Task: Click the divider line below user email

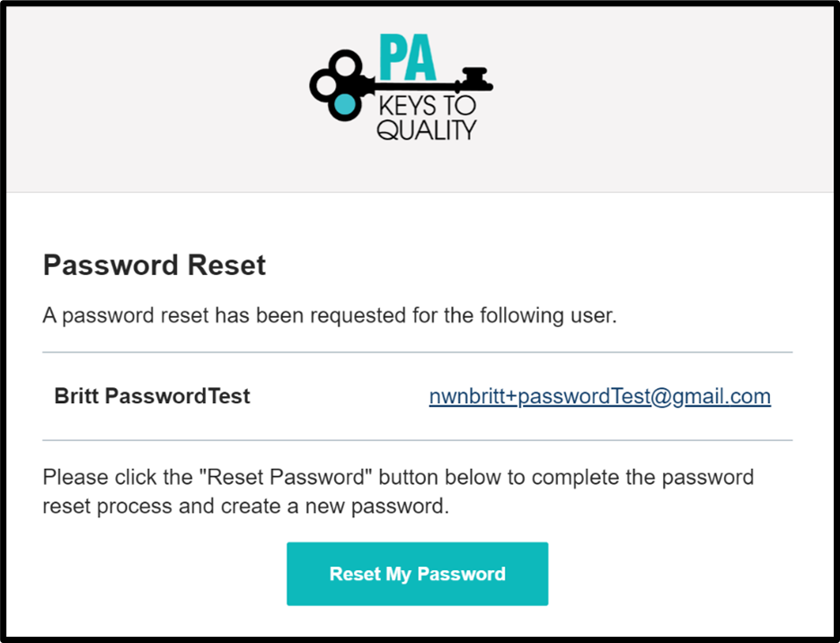Action: tap(418, 440)
